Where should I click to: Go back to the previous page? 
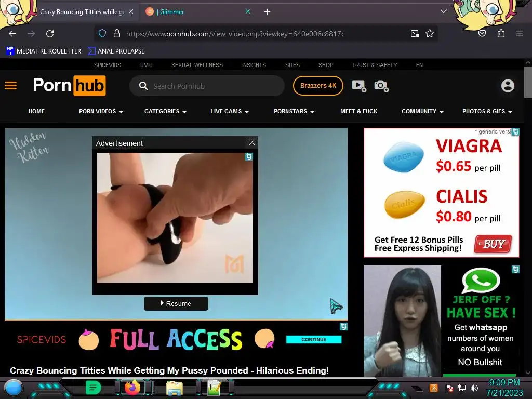12,34
